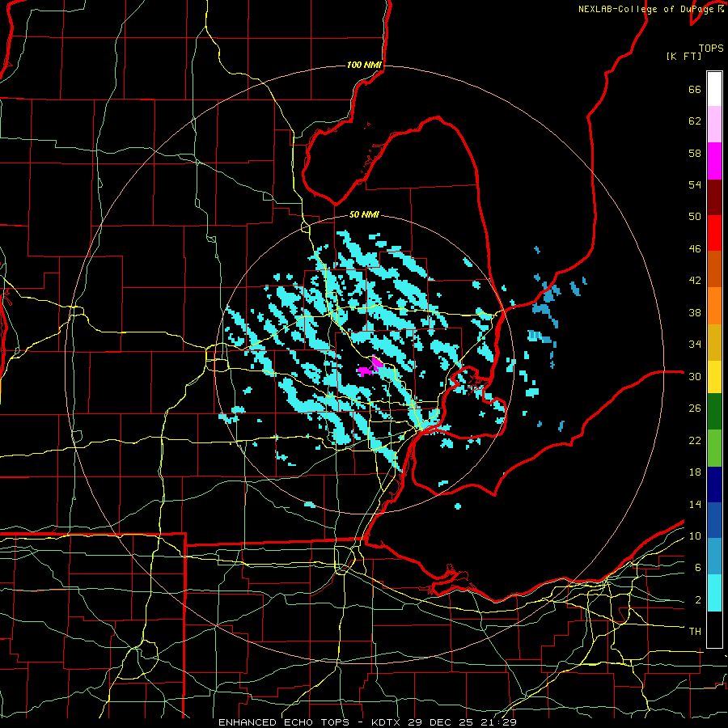Click the KDTX station identifier
The width and height of the screenshot is (728, 728).
click(x=387, y=722)
